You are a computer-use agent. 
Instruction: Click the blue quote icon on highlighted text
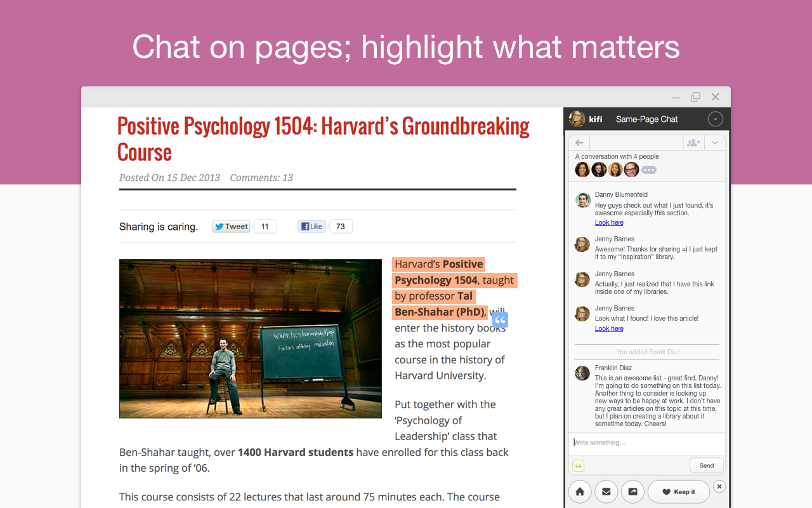pos(500,320)
